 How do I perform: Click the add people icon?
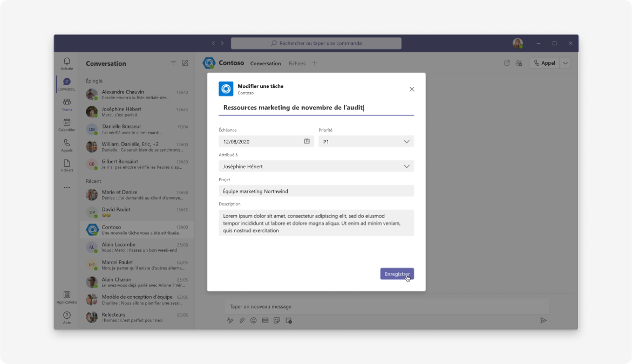tap(519, 63)
